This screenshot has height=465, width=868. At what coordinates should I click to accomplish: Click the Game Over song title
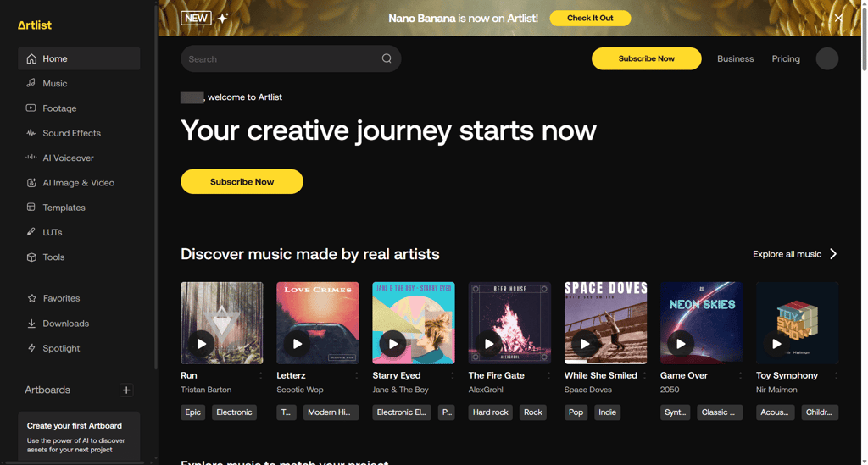click(x=684, y=375)
